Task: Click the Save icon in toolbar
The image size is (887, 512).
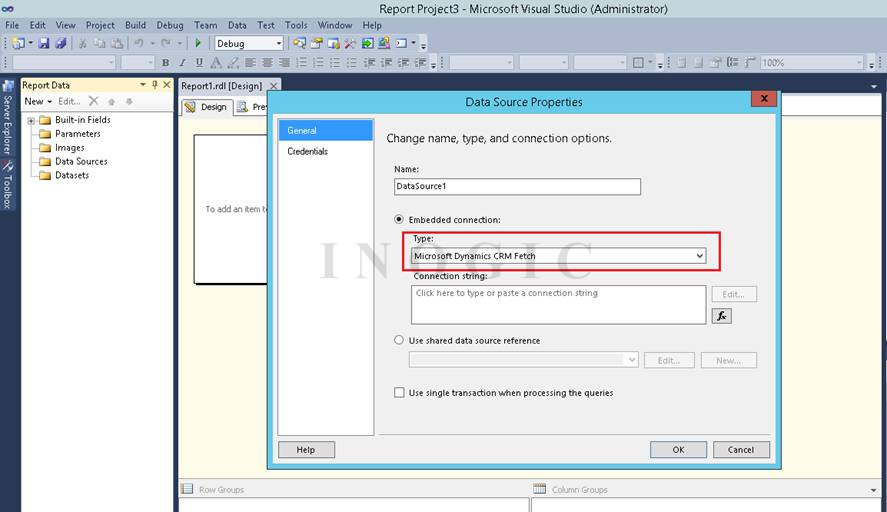Action: pos(44,43)
